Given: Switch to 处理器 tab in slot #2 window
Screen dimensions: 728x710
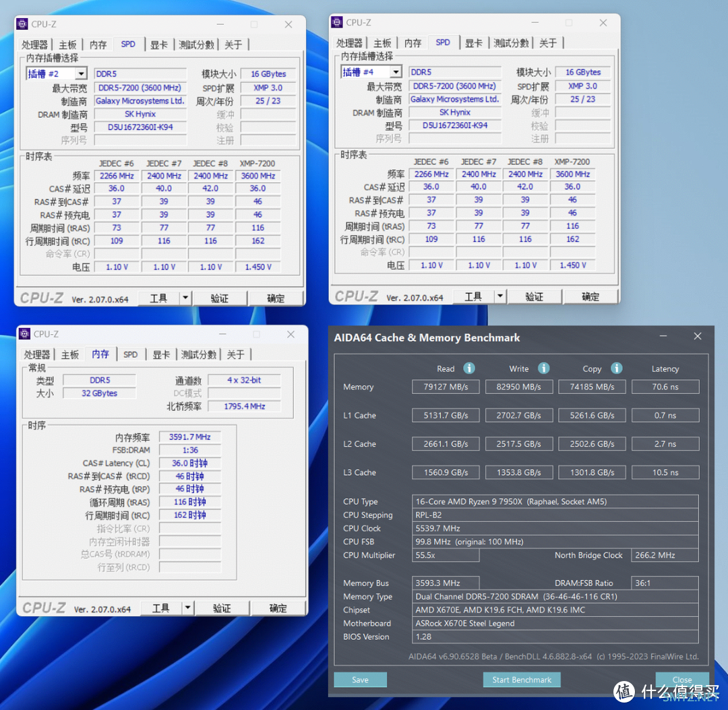Looking at the screenshot, I should pyautogui.click(x=35, y=45).
